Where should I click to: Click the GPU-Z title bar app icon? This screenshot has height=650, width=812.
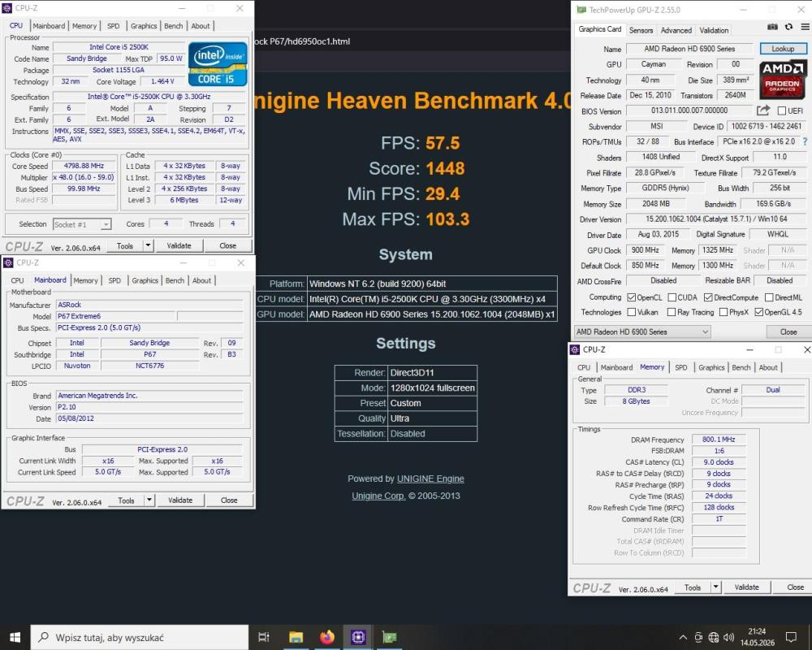point(581,10)
